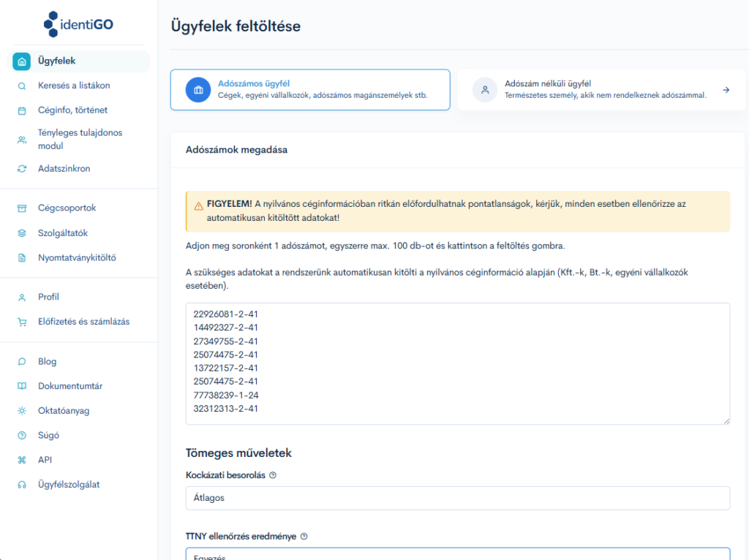
Task: Click the person icon beside Profil
Action: (x=22, y=298)
